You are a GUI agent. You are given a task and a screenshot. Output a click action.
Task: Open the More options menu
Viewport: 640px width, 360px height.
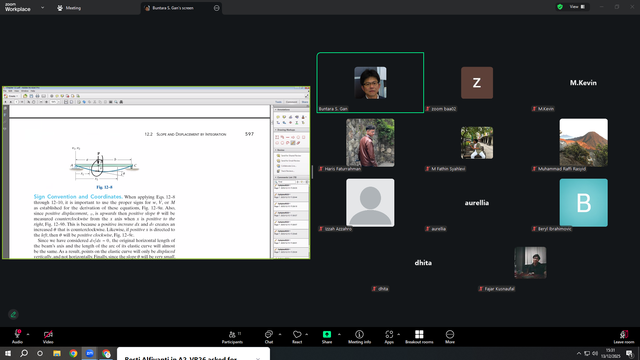point(450,337)
